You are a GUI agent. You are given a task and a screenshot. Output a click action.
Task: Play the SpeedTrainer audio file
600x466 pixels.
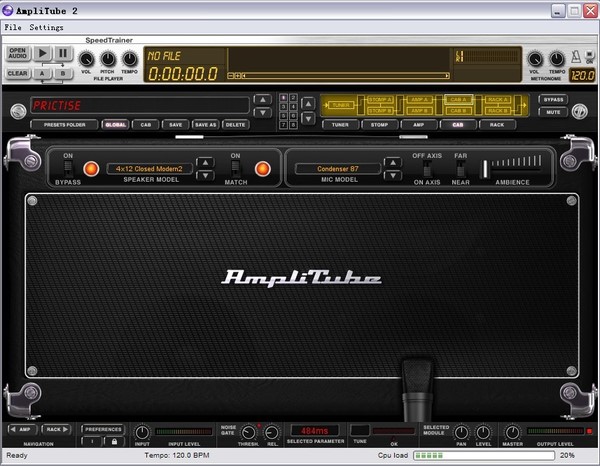[x=42, y=53]
